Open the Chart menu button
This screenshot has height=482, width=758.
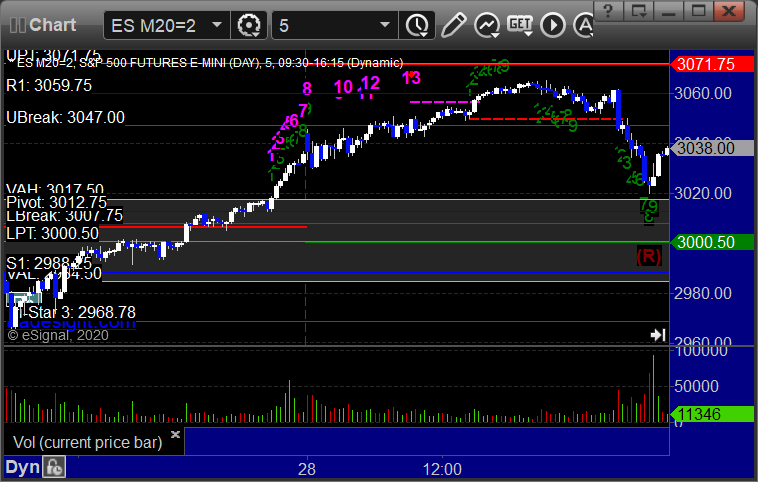pos(43,25)
